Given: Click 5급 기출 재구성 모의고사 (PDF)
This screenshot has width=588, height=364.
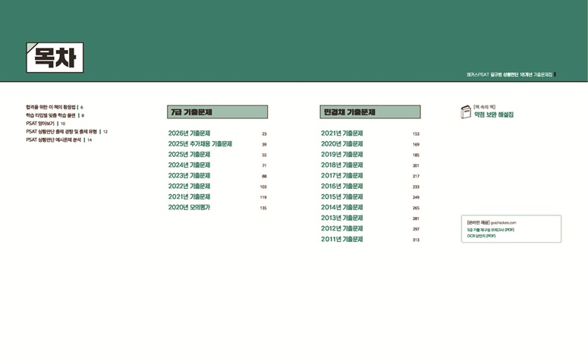Looking at the screenshot, I should click(490, 230).
